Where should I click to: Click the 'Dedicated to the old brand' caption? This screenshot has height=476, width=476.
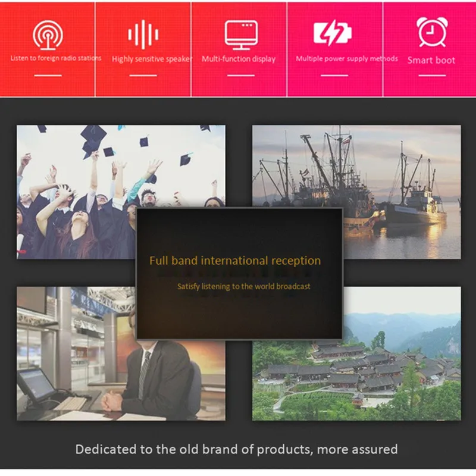[236, 449]
